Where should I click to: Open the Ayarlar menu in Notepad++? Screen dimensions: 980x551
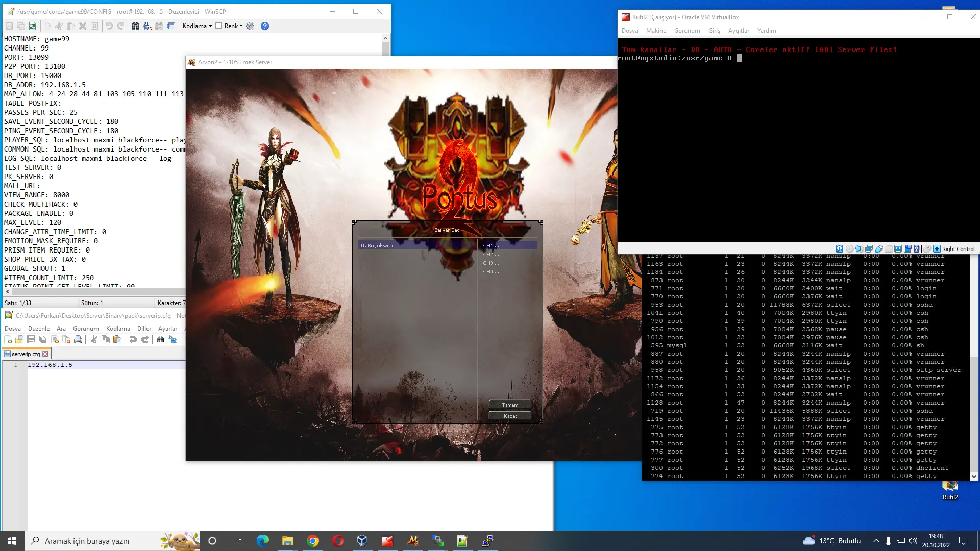click(167, 329)
